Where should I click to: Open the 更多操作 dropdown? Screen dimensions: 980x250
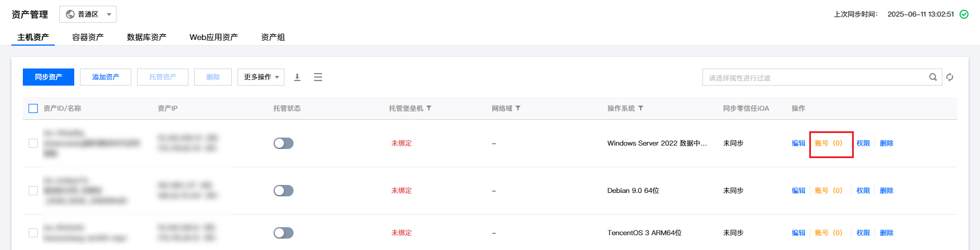tap(261, 77)
